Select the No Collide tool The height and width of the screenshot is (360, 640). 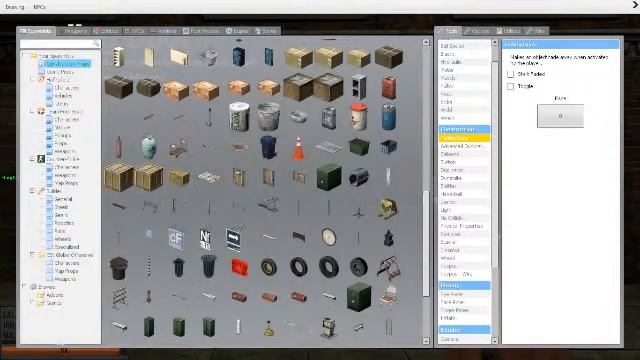coord(464,218)
